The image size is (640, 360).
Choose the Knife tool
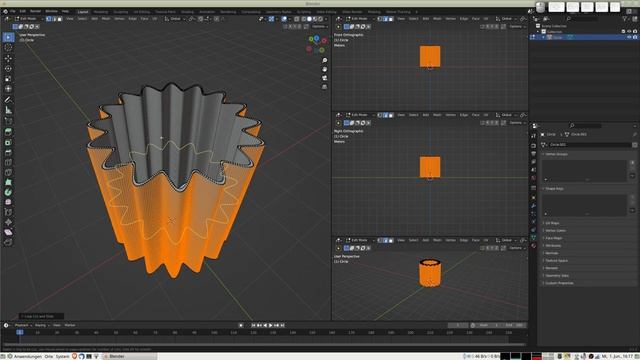pos(8,172)
